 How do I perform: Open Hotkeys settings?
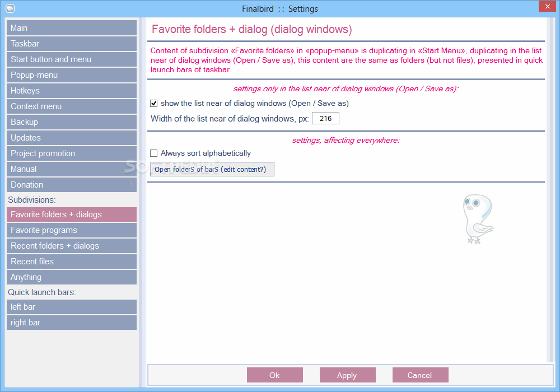tap(72, 91)
